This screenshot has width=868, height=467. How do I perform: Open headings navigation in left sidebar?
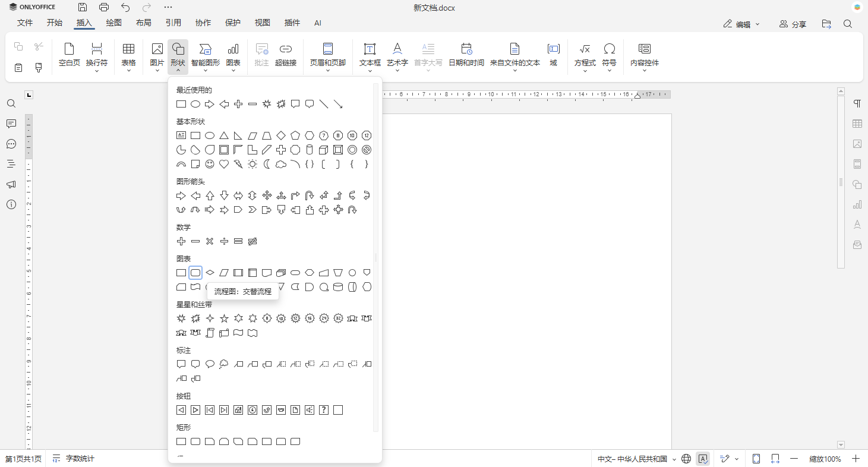click(11, 164)
